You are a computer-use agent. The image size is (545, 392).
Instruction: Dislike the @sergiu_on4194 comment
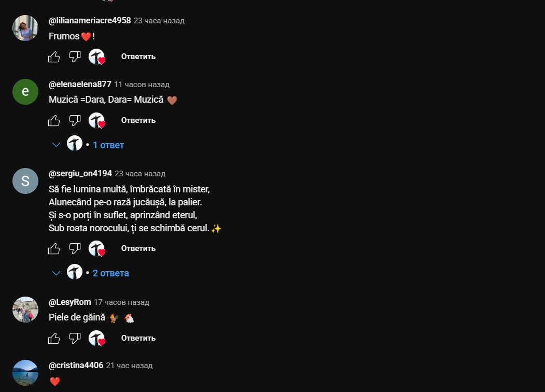tap(75, 249)
